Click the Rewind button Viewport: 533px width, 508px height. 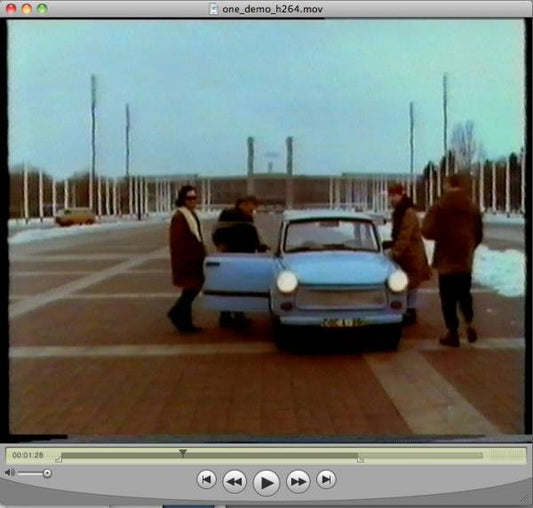click(235, 481)
